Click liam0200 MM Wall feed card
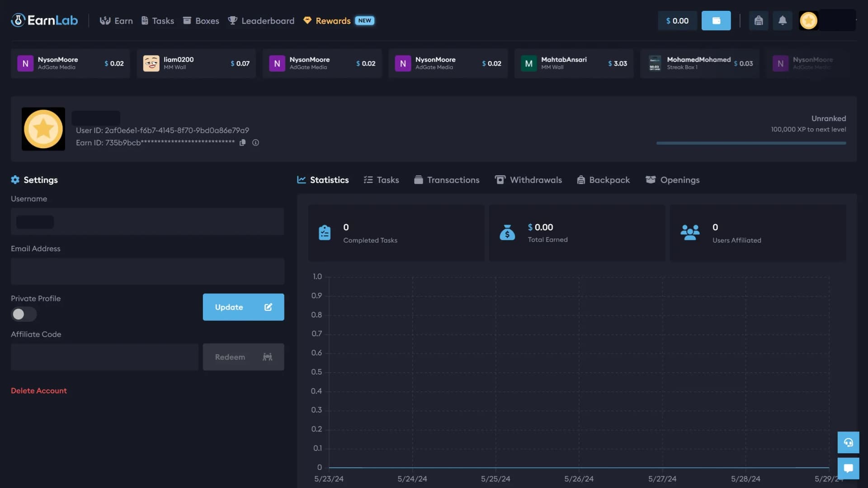The image size is (868, 488). coord(196,63)
